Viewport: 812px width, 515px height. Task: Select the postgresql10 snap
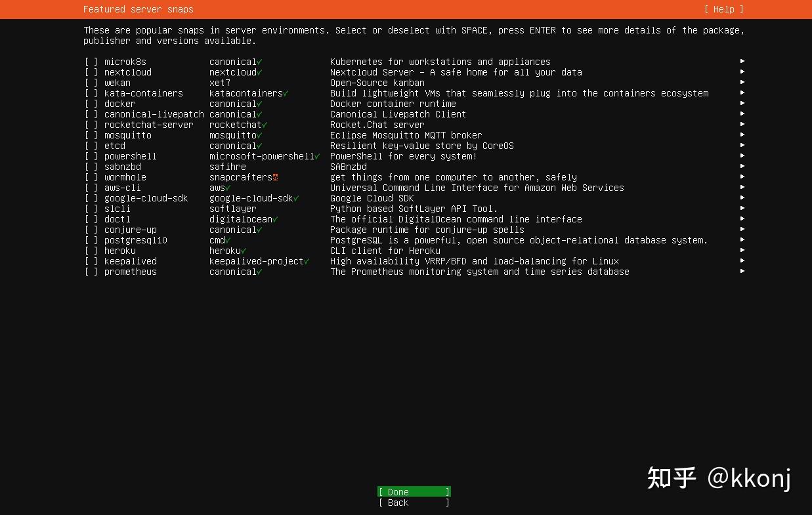pos(91,240)
